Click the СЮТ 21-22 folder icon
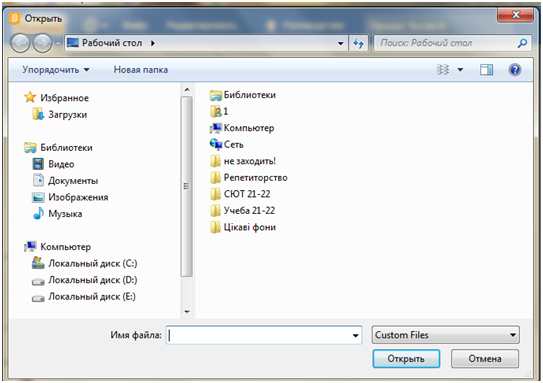This screenshot has width=543, height=383. point(215,194)
